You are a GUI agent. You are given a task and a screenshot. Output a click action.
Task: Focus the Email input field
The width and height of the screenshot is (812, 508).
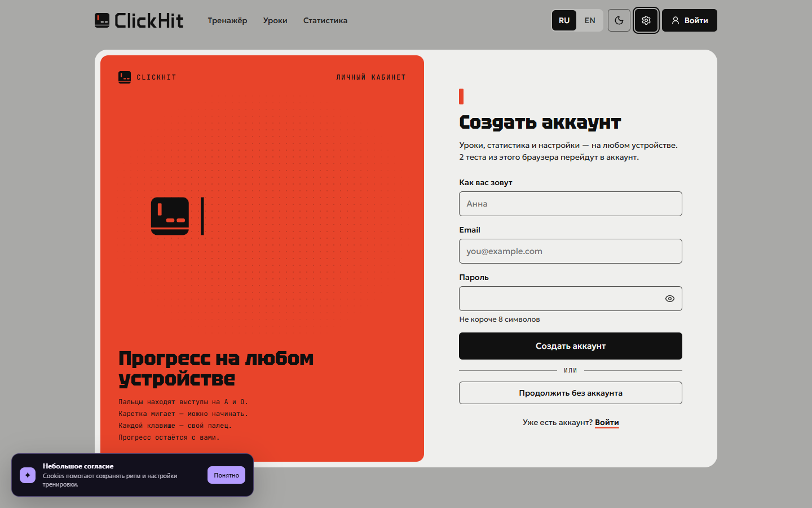tap(571, 251)
